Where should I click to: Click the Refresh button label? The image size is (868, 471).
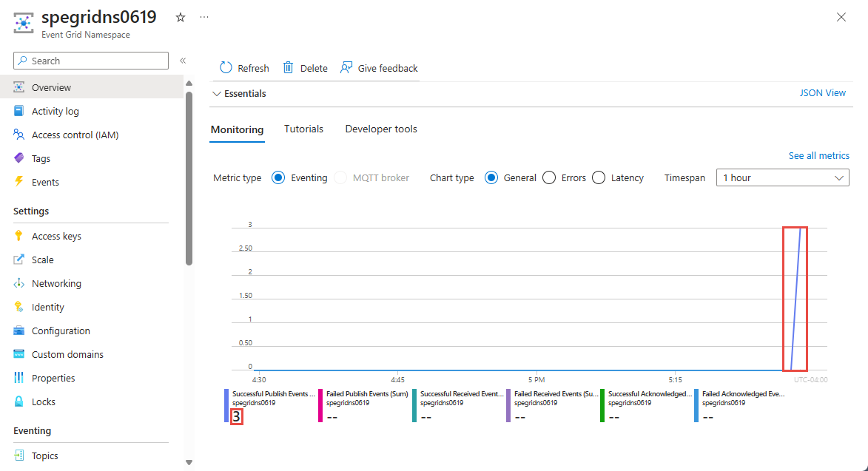coord(253,68)
